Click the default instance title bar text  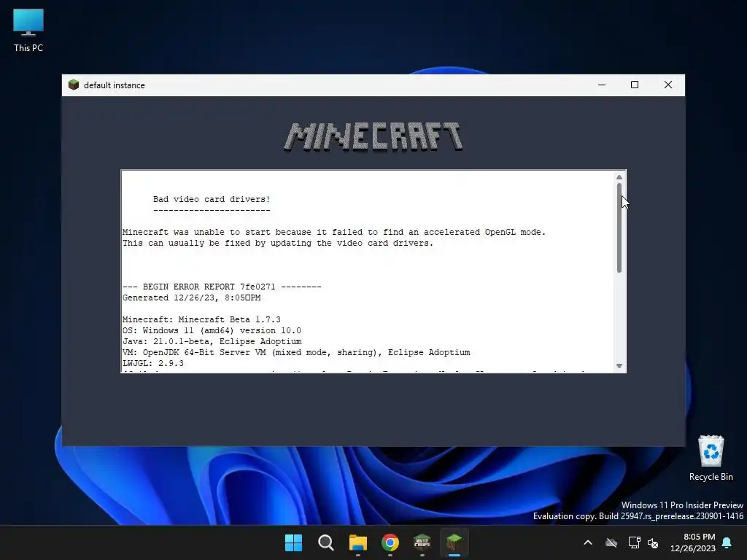click(x=115, y=85)
